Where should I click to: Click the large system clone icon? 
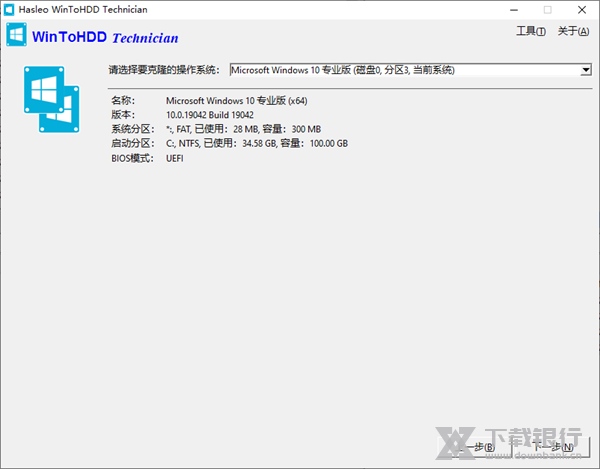[52, 99]
